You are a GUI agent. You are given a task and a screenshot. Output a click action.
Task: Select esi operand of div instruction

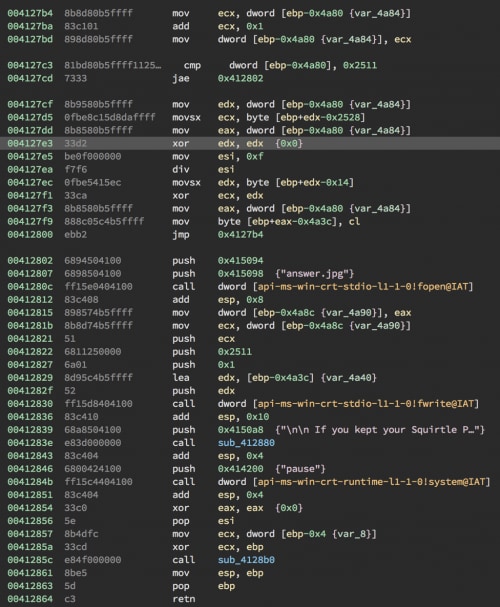(226, 169)
